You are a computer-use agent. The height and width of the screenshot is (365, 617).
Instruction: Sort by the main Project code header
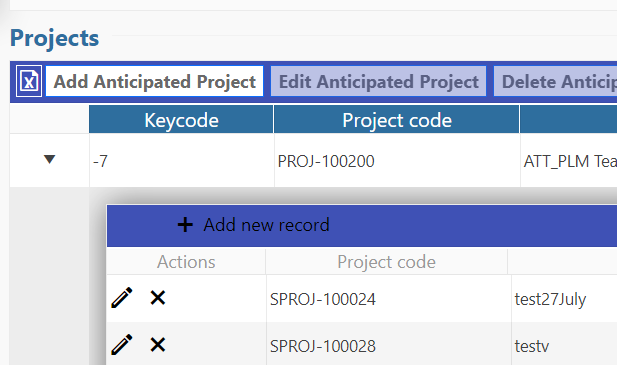[x=397, y=120]
